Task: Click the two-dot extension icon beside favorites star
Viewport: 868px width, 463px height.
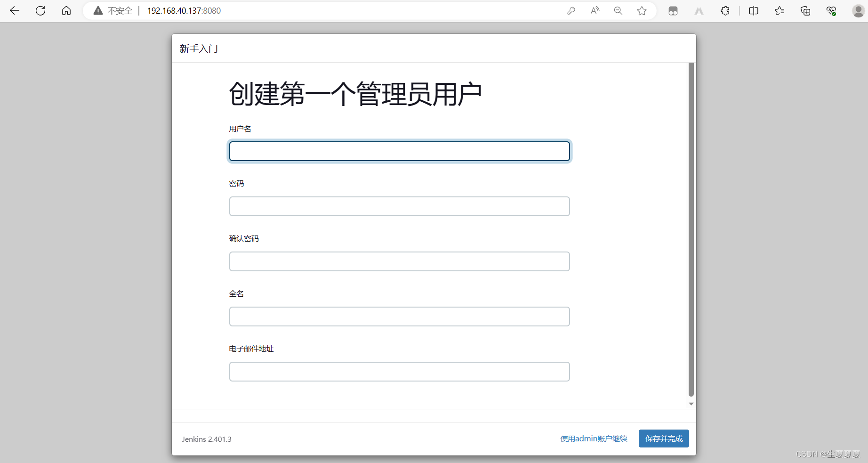Action: click(x=673, y=11)
